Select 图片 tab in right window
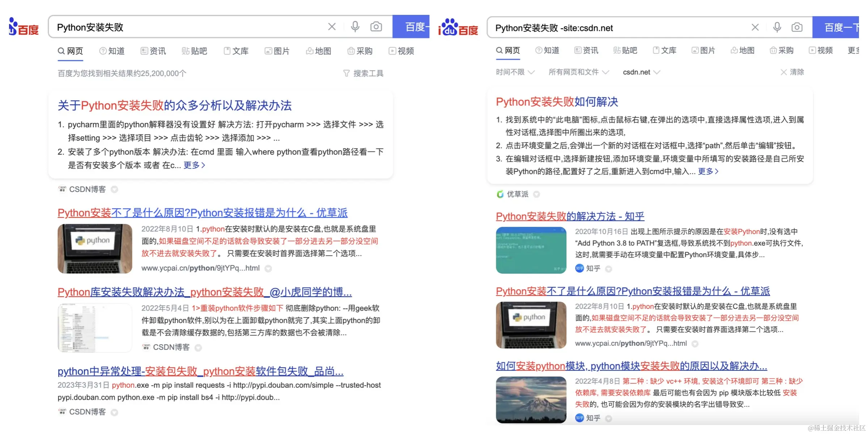 (703, 50)
